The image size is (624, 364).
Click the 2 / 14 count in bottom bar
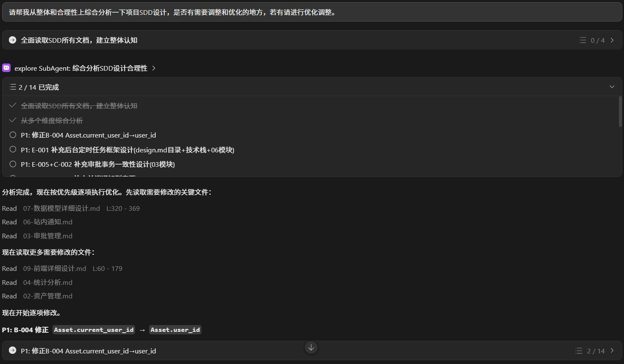tap(596, 351)
